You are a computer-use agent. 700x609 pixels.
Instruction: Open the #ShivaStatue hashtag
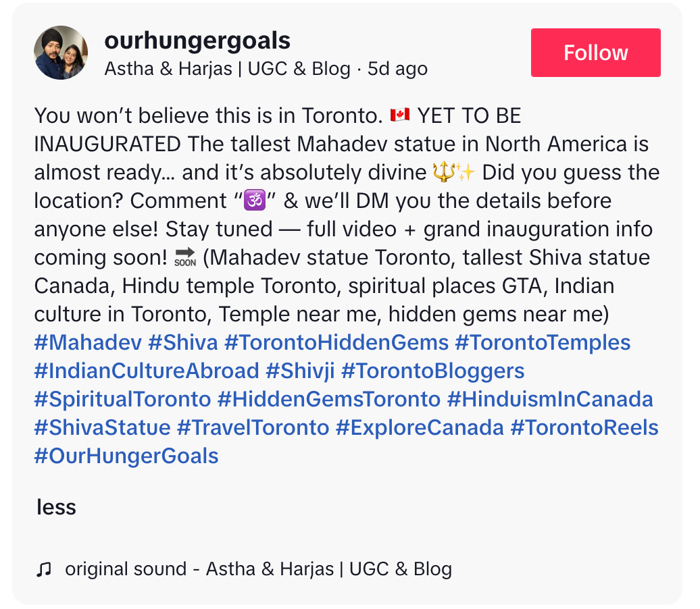103,428
